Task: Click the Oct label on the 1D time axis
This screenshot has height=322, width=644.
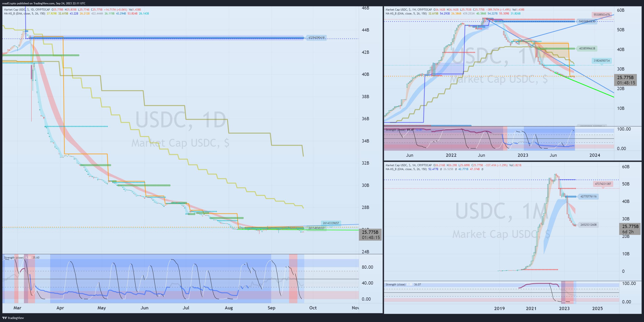Action: (313, 308)
